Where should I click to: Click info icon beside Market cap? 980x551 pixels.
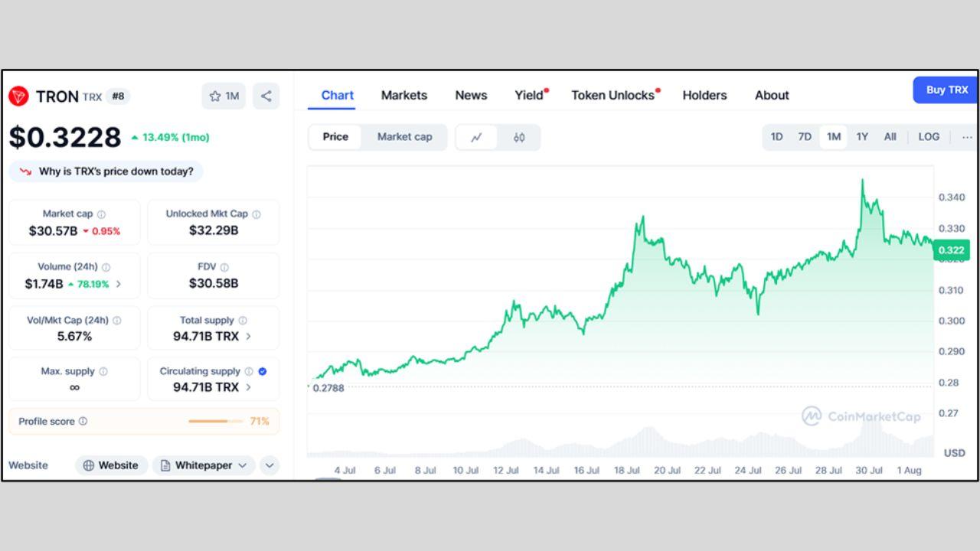pos(101,214)
